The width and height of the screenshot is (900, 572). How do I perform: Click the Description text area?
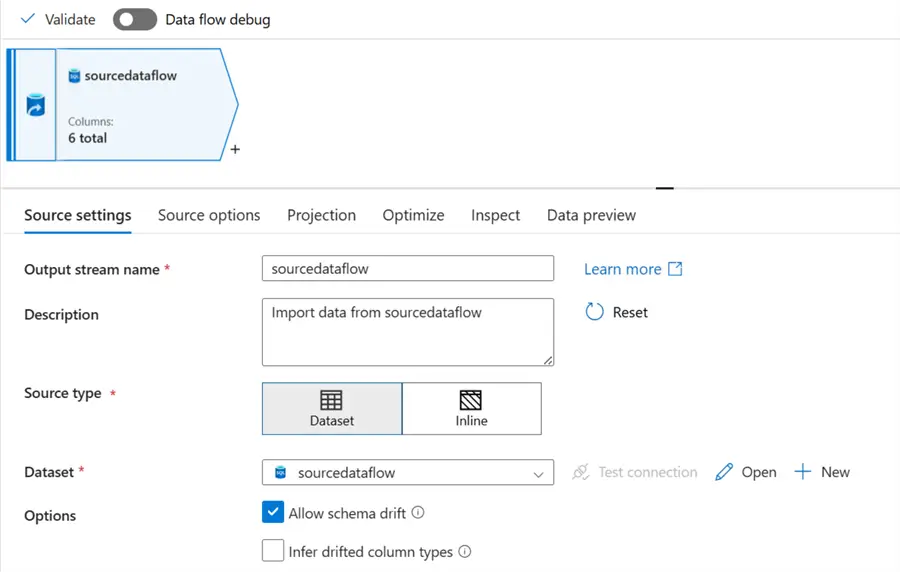click(408, 332)
